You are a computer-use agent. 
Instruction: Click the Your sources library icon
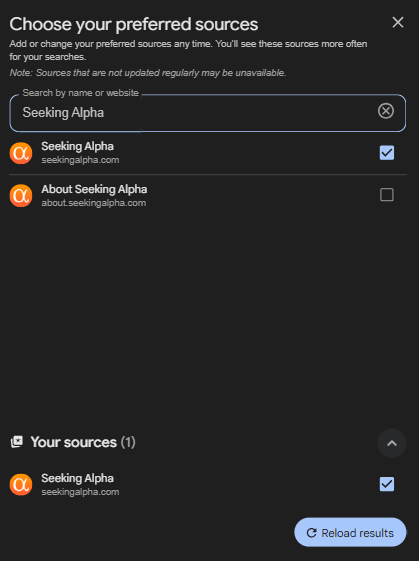pos(17,442)
